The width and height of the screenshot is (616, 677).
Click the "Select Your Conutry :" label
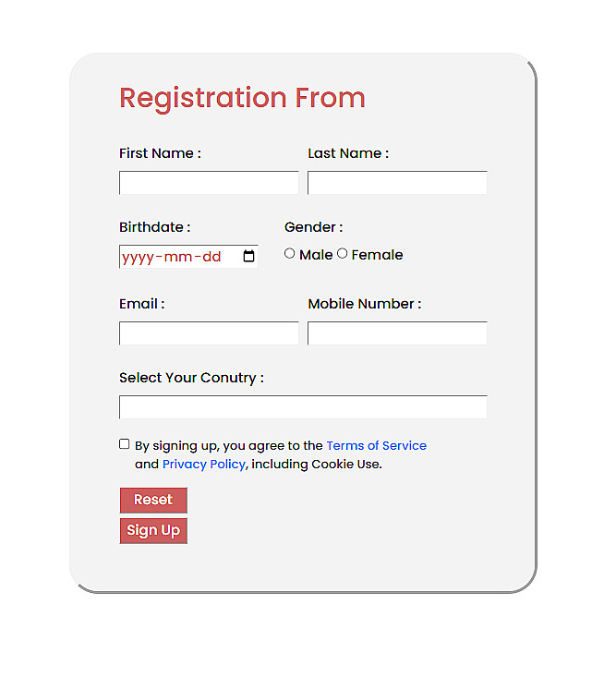pos(191,378)
